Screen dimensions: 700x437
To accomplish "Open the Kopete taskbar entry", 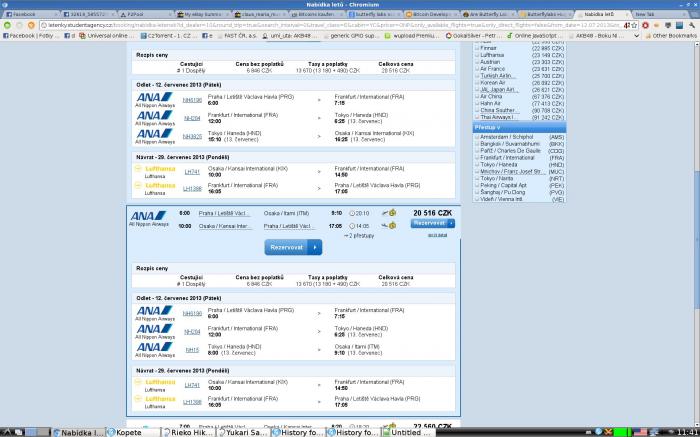I will point(133,432).
